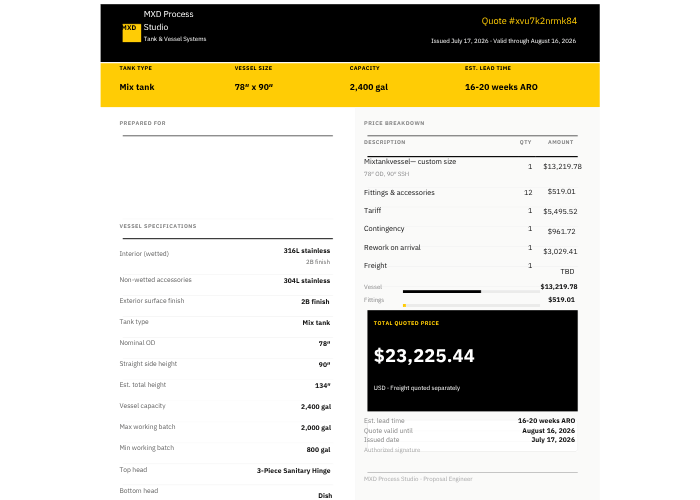The width and height of the screenshot is (700, 500).
Task: Click the Authorized signature line
Action: (472, 472)
